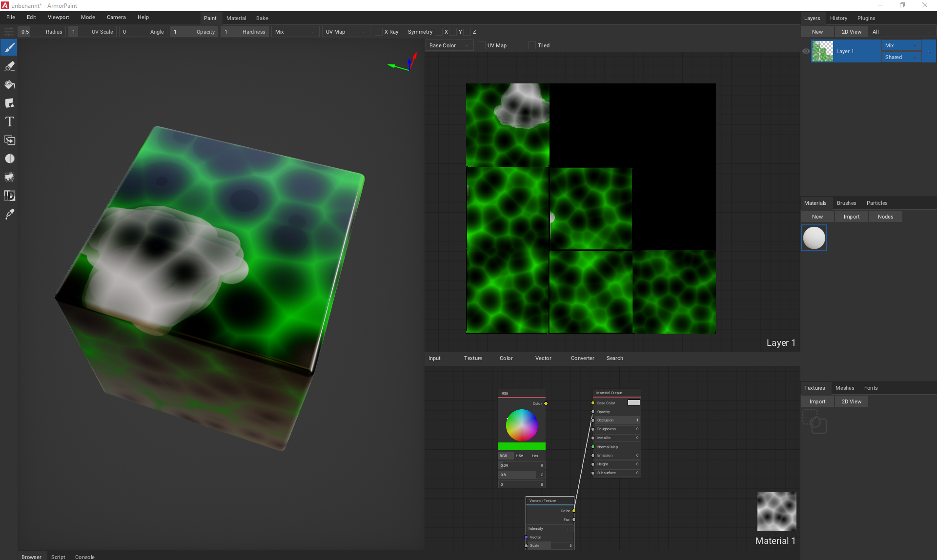Viewport: 937px width, 560px height.
Task: Enable Symmetry Z checkbox
Action: (x=467, y=32)
